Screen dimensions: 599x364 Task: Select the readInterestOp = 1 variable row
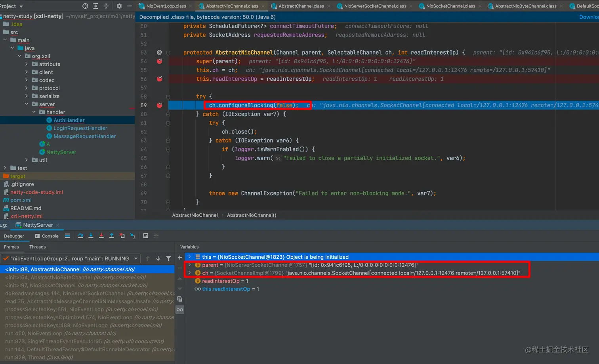click(392, 281)
